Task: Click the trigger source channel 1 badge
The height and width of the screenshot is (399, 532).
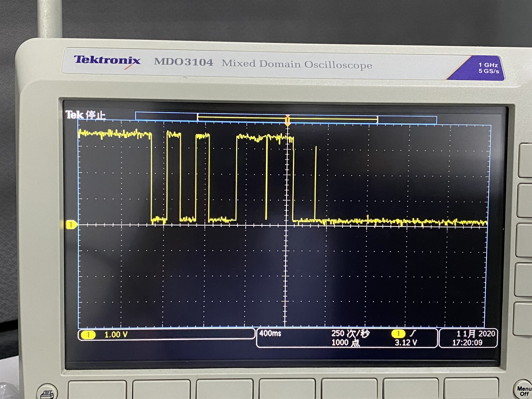Action: [398, 334]
